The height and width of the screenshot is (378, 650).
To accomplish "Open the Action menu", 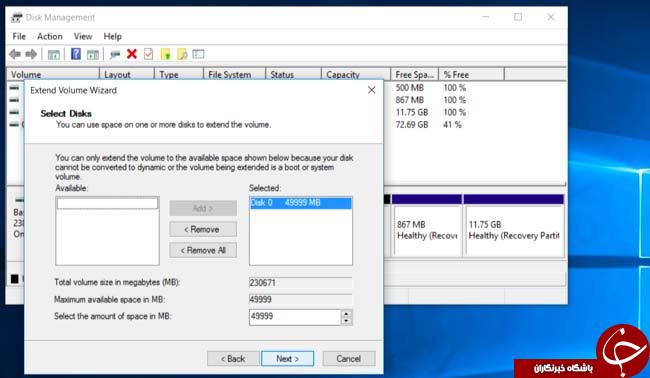I will coord(50,36).
